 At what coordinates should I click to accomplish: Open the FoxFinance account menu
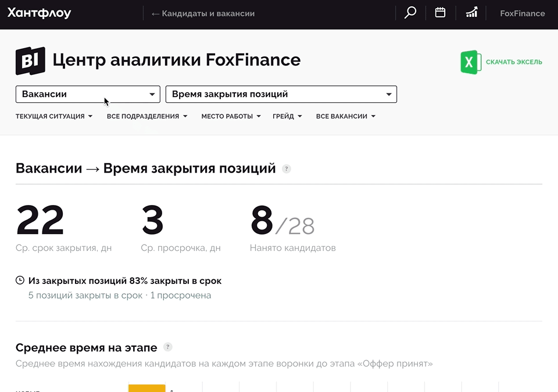(x=522, y=13)
